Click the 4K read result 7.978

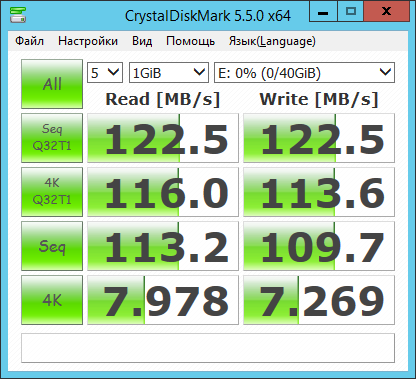click(x=163, y=300)
